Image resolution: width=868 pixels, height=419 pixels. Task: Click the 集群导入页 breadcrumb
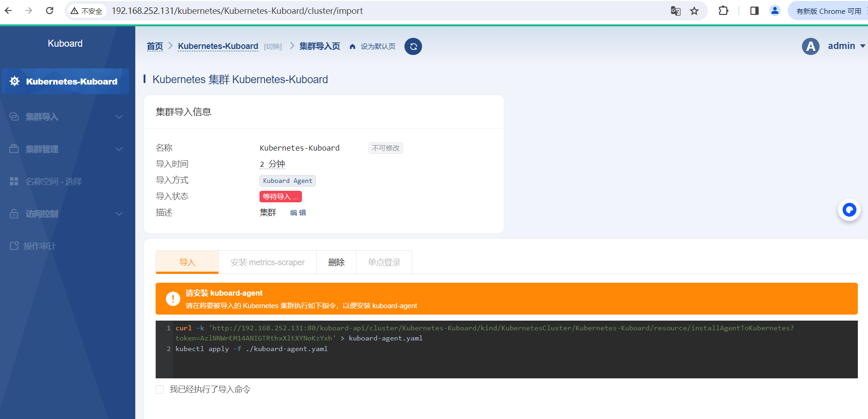pos(319,46)
